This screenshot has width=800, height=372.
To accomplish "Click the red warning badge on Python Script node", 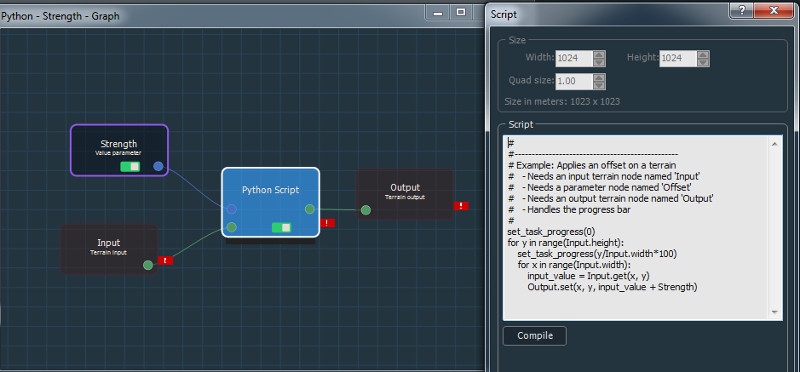I will [327, 223].
